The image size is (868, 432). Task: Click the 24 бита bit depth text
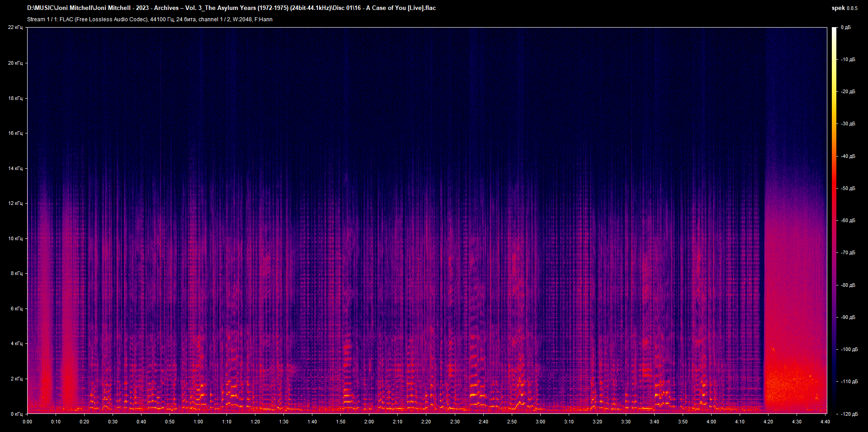(185, 19)
